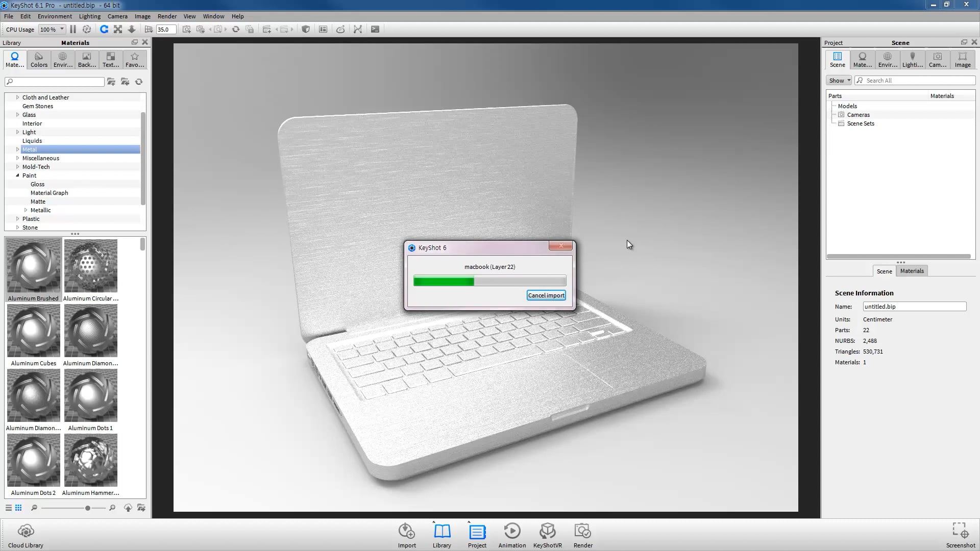Switch materials view to grid mode

point(18,508)
